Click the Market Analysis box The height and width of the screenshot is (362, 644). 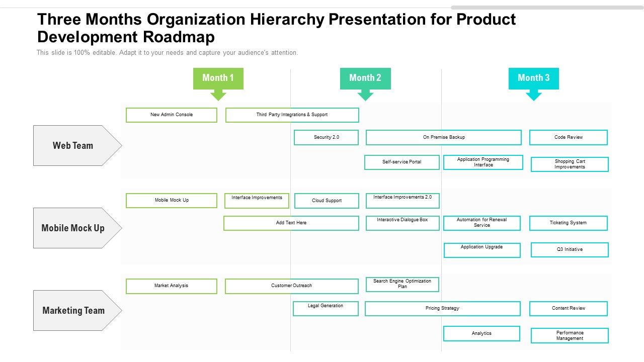(172, 286)
